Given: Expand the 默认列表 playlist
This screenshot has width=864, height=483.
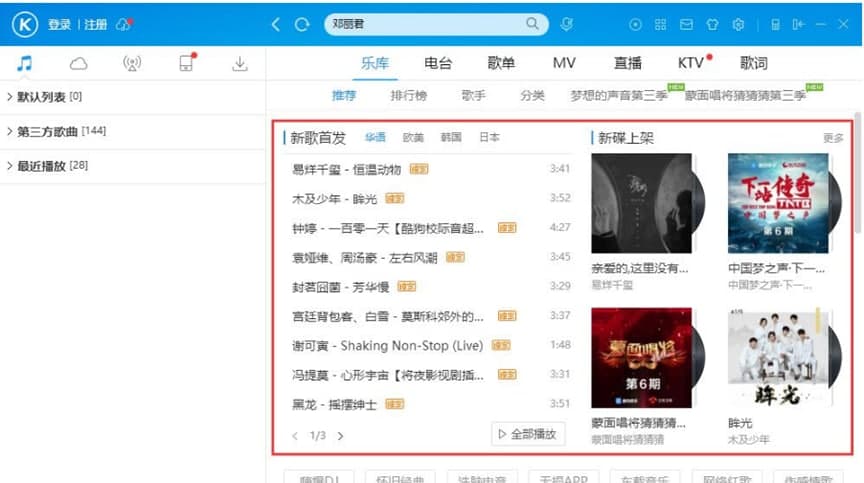Looking at the screenshot, I should [44, 97].
